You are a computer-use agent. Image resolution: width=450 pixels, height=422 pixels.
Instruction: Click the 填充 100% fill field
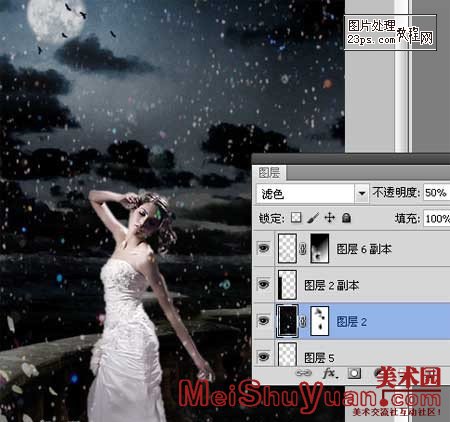coord(437,219)
